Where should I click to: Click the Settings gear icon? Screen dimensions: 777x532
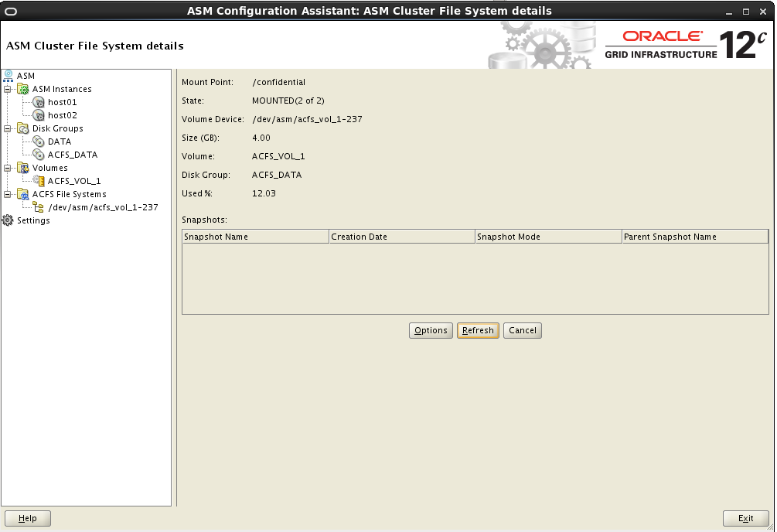tap(8, 220)
